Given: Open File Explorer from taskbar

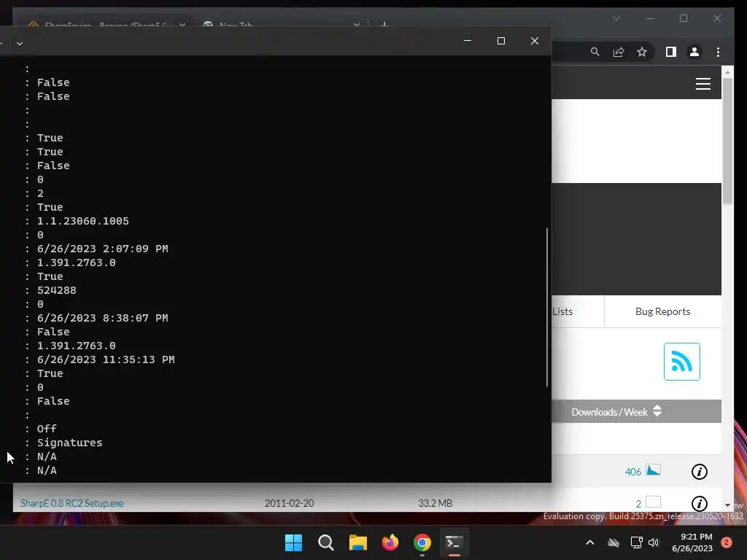Looking at the screenshot, I should point(357,542).
